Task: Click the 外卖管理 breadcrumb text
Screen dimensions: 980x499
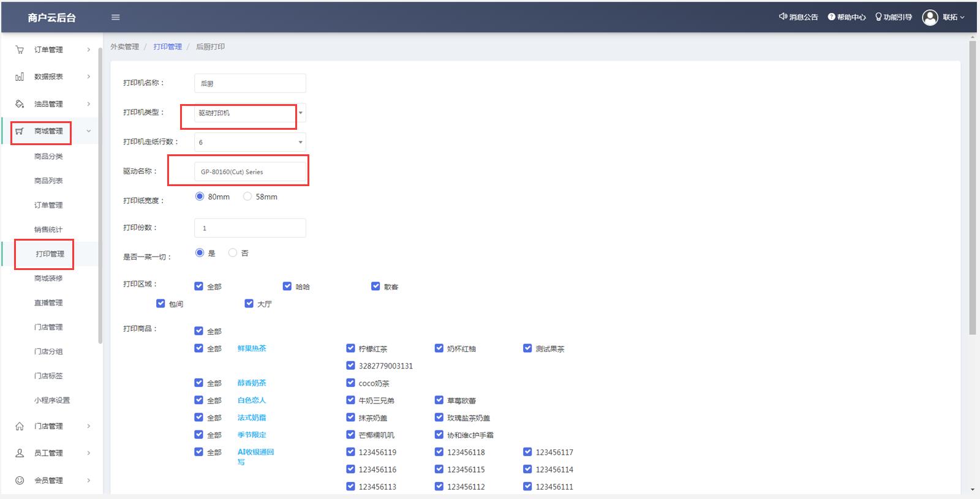Action: tap(125, 47)
